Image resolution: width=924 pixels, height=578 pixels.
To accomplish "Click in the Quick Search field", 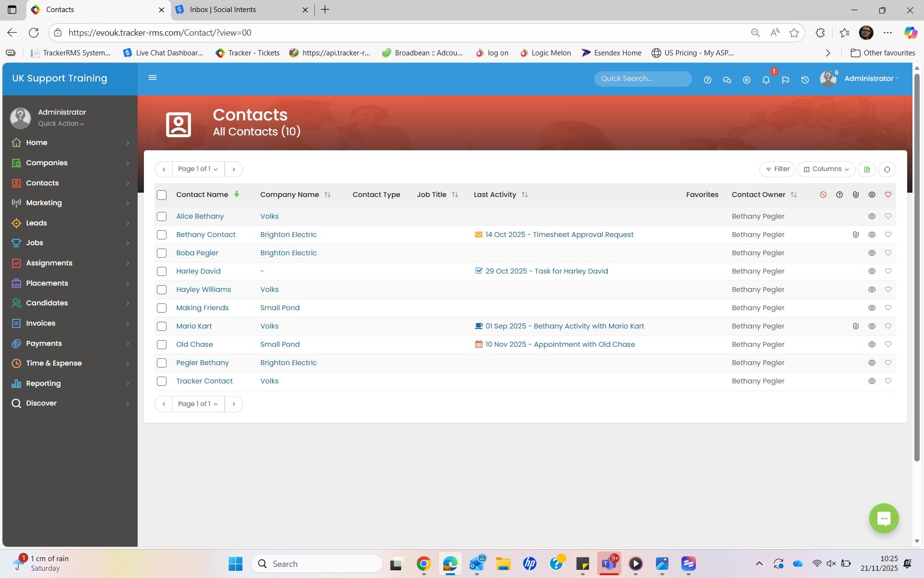I will 642,79.
